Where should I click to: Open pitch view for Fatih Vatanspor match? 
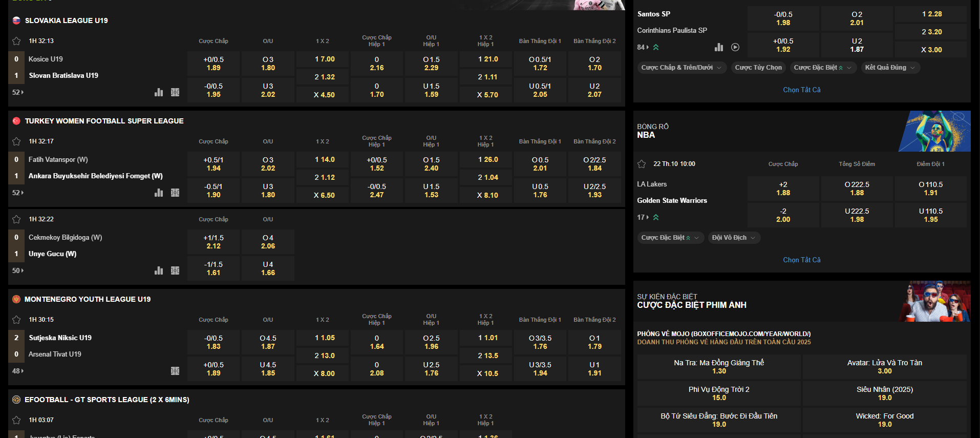click(x=175, y=193)
